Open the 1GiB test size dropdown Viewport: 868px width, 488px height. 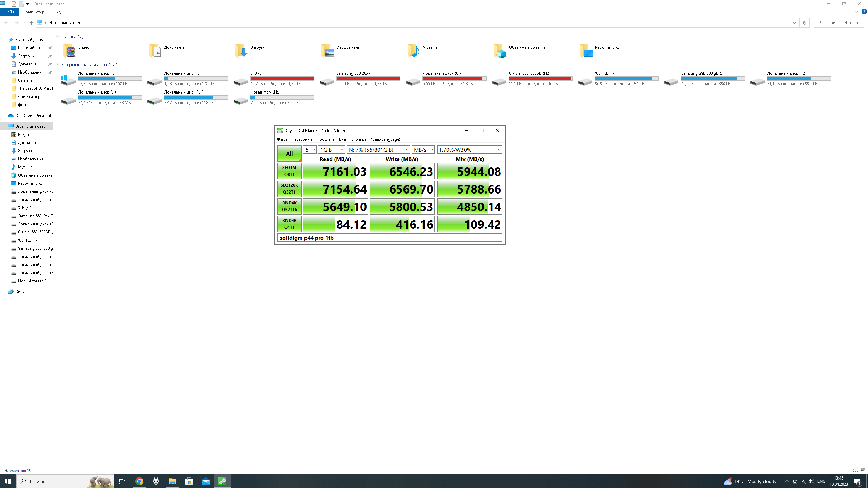tap(331, 150)
